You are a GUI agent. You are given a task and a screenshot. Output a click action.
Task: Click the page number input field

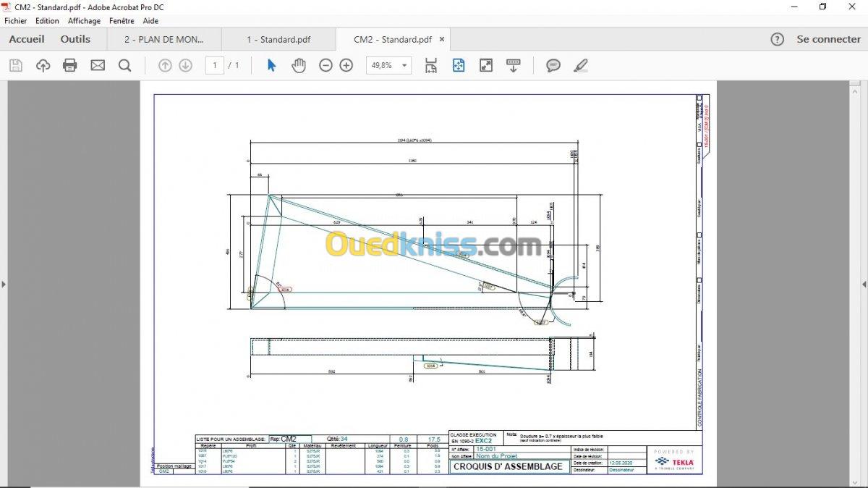point(214,66)
